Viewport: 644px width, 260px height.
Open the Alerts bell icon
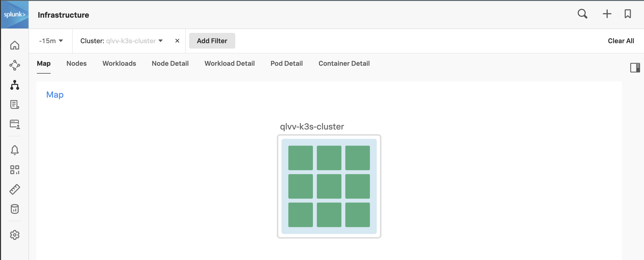(15, 150)
